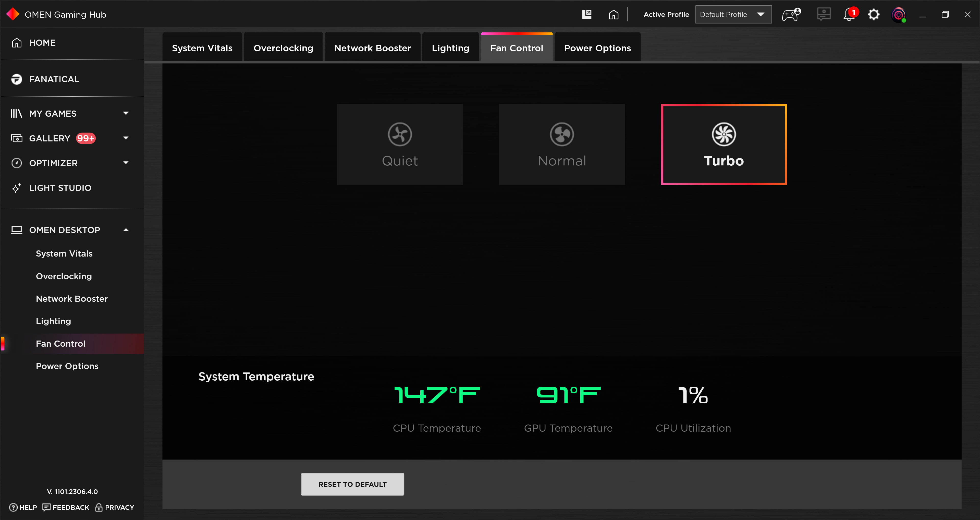Expand the MY GAMES section
Screen dimensions: 980x520
[x=126, y=113]
